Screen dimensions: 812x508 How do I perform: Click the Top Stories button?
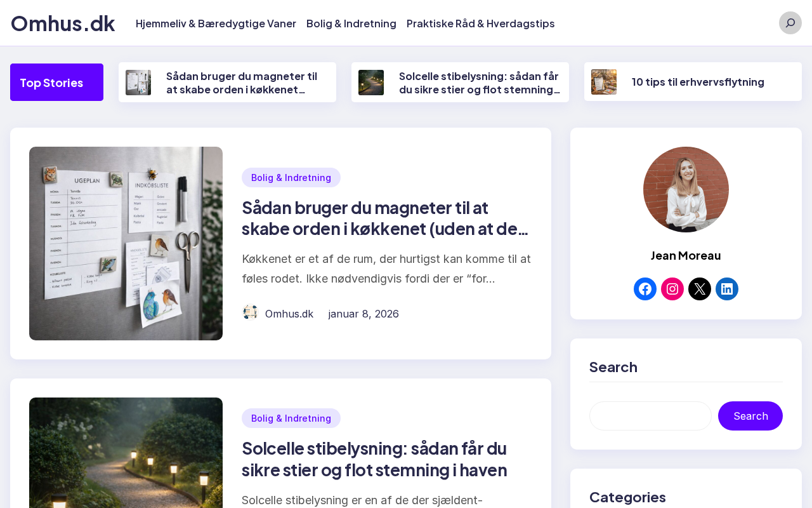click(x=56, y=83)
